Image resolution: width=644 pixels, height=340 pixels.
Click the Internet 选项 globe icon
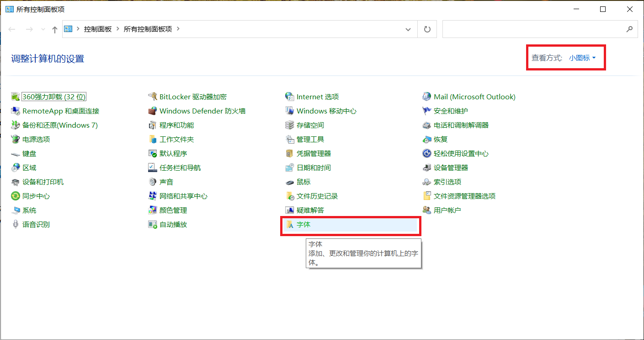(x=289, y=97)
